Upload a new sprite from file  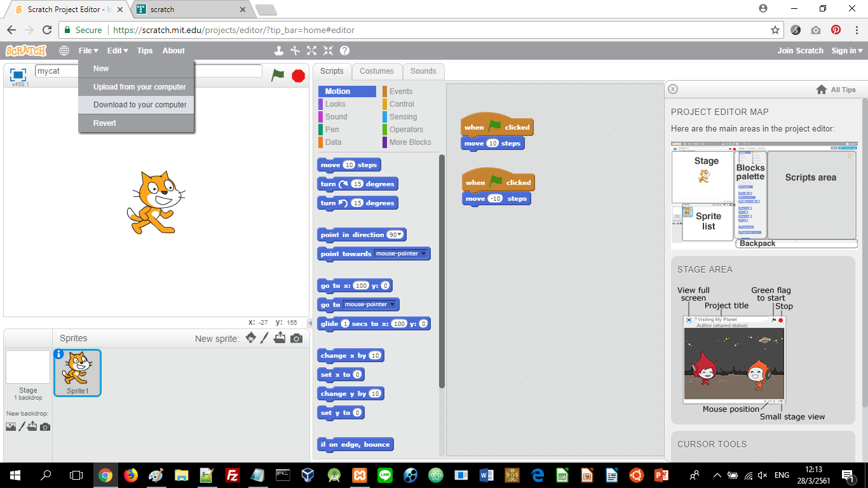point(280,338)
